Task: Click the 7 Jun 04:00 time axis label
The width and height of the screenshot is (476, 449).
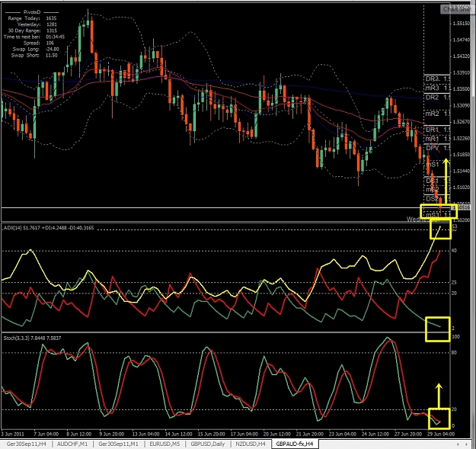Action: coord(46,434)
